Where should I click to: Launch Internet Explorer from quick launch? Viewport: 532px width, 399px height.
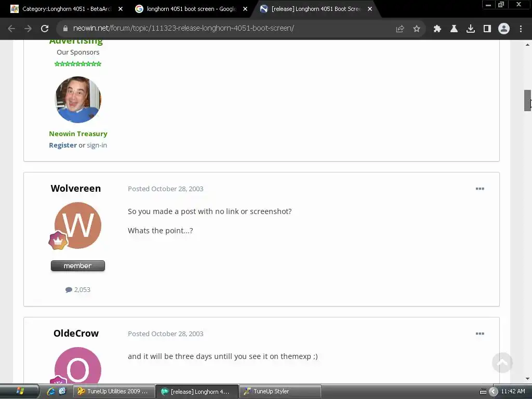51,392
